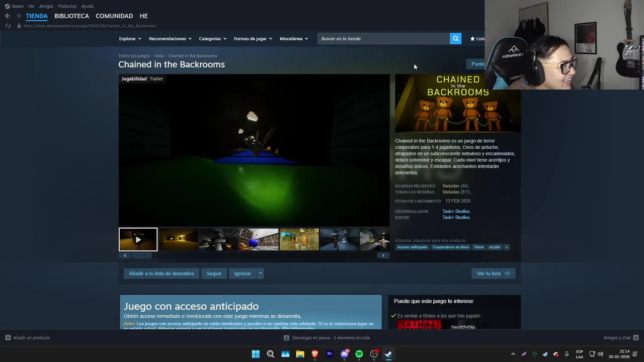This screenshot has height=362, width=644.
Task: Open the Ayuda menu
Action: point(87,6)
